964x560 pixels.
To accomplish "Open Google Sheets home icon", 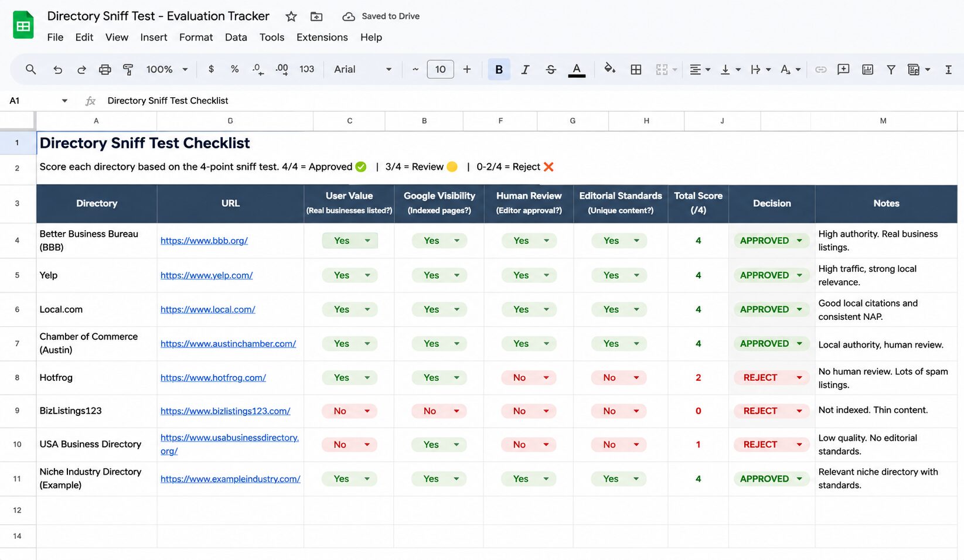I will click(23, 25).
